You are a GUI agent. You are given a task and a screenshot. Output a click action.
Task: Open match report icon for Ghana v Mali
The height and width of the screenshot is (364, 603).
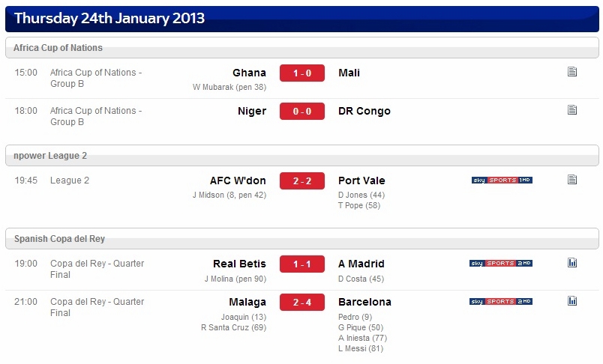[571, 72]
